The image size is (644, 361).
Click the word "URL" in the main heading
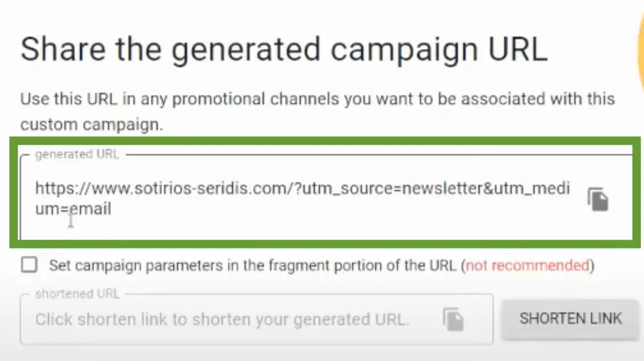click(518, 49)
